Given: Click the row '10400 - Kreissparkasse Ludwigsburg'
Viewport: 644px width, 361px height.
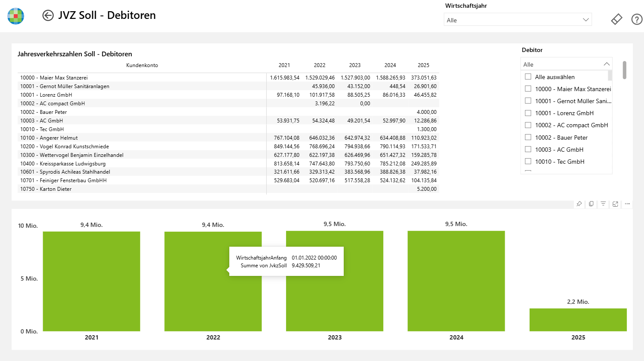Looking at the screenshot, I should [228, 164].
